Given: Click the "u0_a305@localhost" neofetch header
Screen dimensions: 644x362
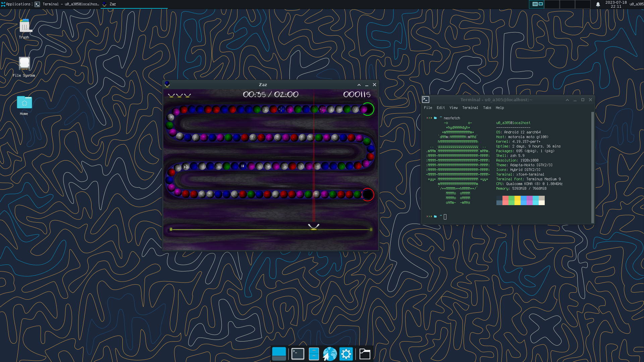Looking at the screenshot, I should (513, 123).
